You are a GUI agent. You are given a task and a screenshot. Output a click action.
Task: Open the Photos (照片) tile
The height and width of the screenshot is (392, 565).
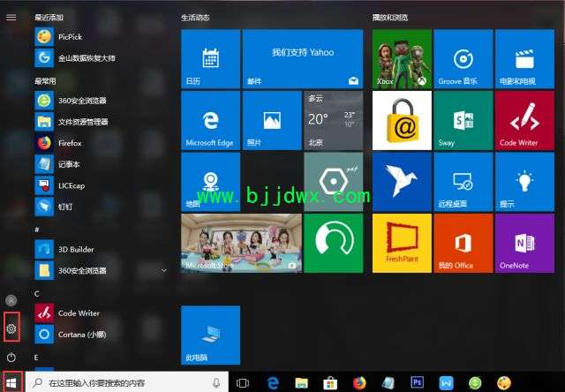272,120
